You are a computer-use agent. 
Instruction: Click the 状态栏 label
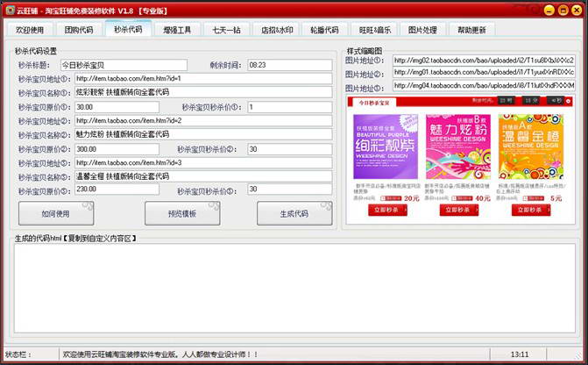(x=18, y=354)
